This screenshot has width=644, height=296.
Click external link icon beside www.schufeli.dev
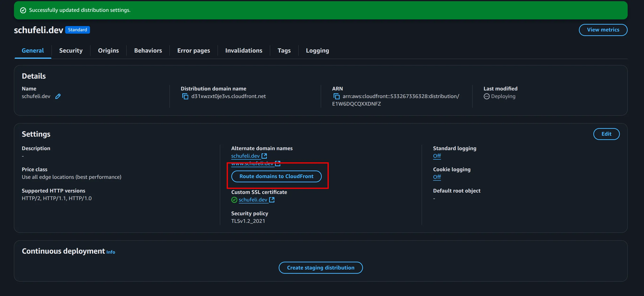(x=277, y=163)
